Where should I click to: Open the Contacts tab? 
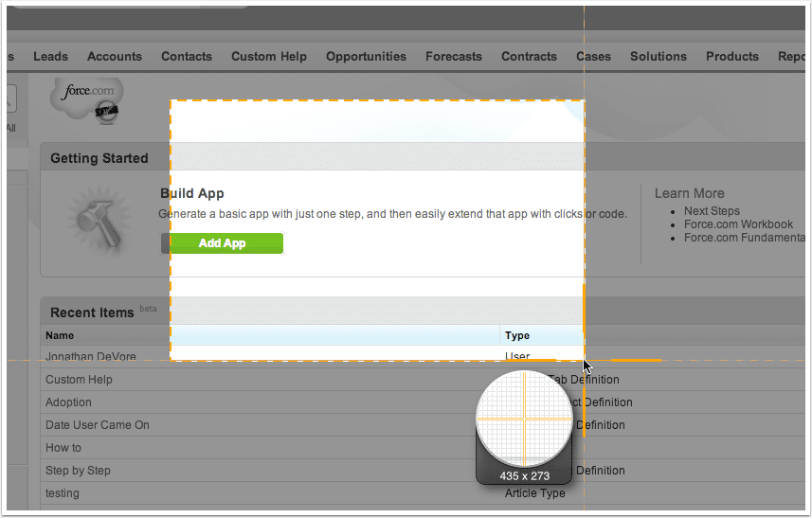pyautogui.click(x=187, y=57)
